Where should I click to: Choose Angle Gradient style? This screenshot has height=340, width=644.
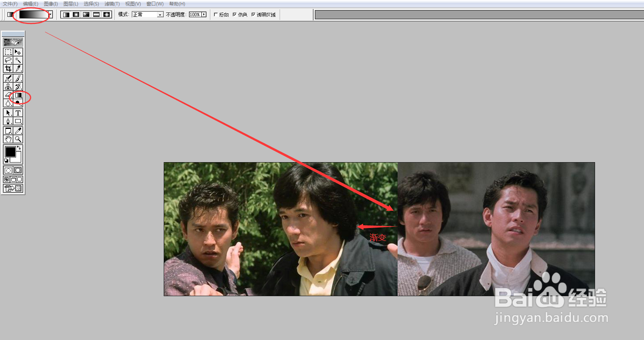click(86, 14)
